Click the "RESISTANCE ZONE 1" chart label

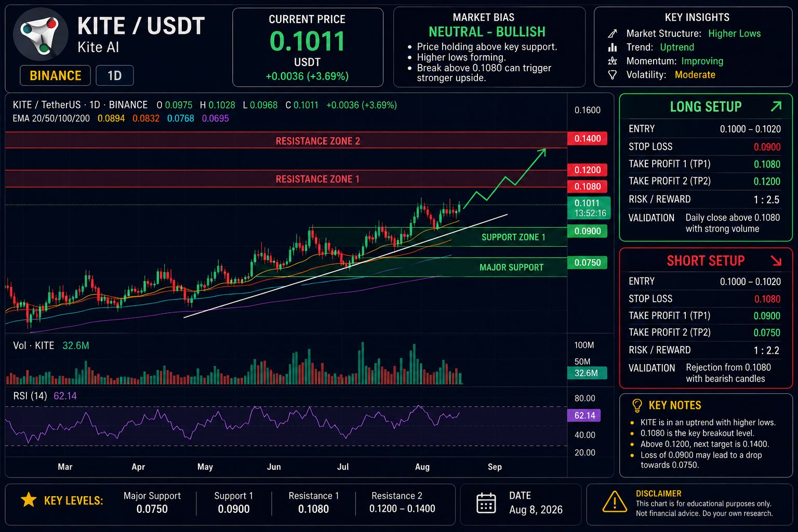pos(317,179)
